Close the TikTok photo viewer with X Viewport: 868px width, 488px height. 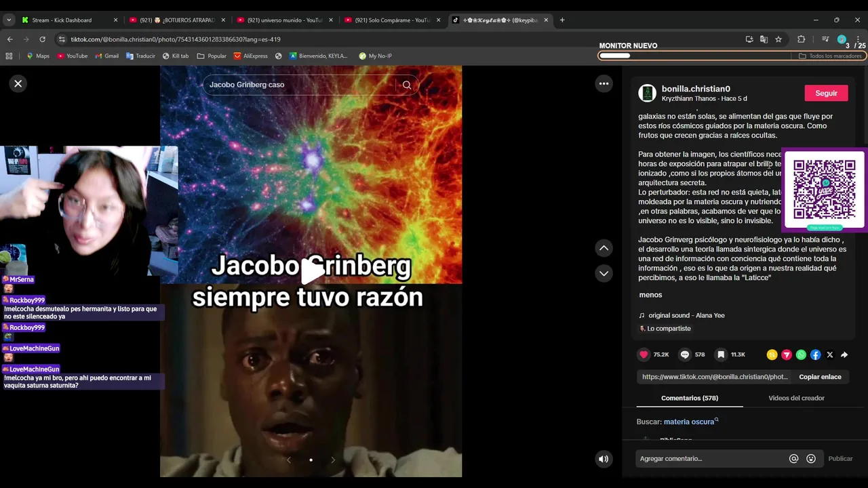(x=18, y=83)
